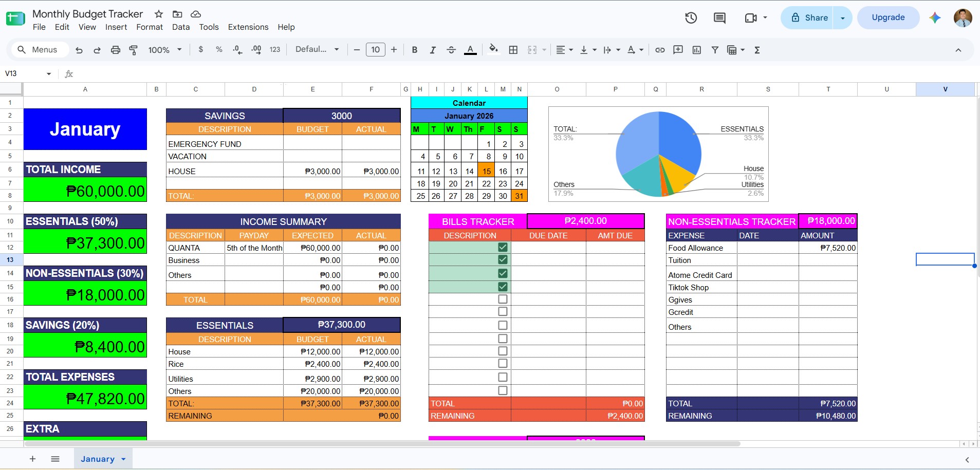Open the Gemini sparkle assistant
This screenshot has width=980, height=470.
(935, 18)
